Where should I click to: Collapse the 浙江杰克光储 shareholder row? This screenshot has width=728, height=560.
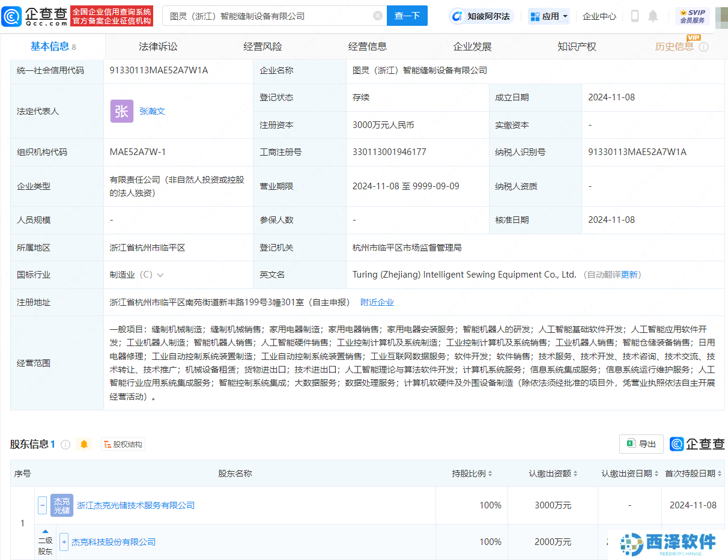click(43, 505)
